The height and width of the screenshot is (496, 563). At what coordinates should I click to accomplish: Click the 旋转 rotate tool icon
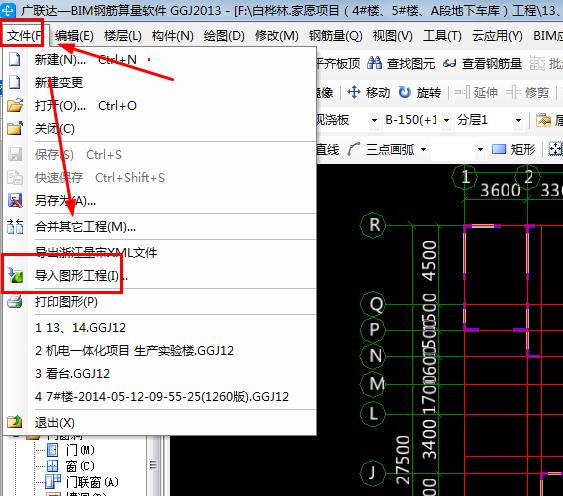(x=405, y=92)
